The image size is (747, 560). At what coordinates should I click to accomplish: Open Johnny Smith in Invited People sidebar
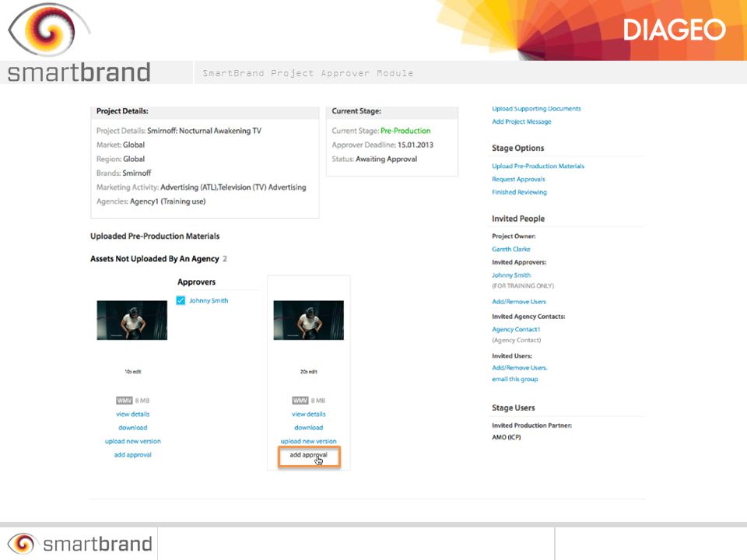(x=511, y=275)
